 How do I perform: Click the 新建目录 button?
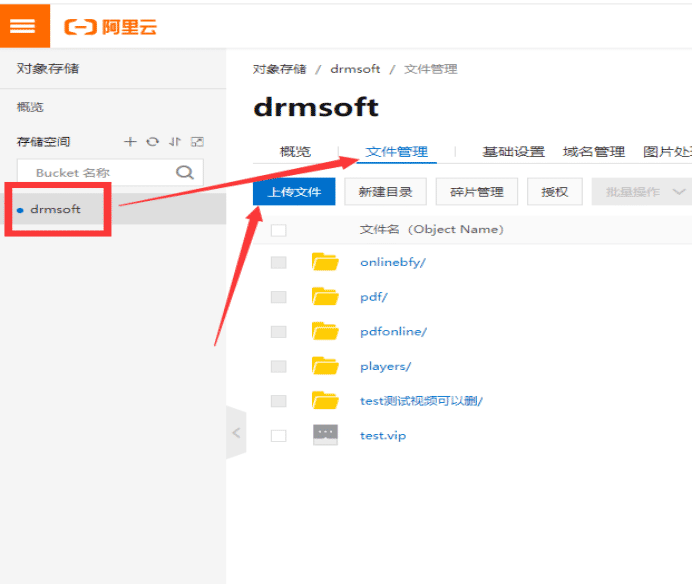click(x=385, y=192)
